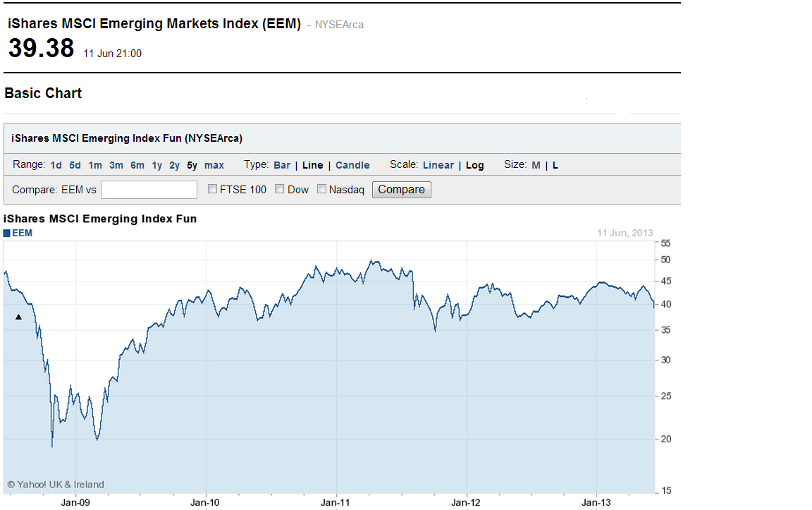Select the 6m chart range
Image resolution: width=812 pixels, height=510 pixels.
click(137, 165)
